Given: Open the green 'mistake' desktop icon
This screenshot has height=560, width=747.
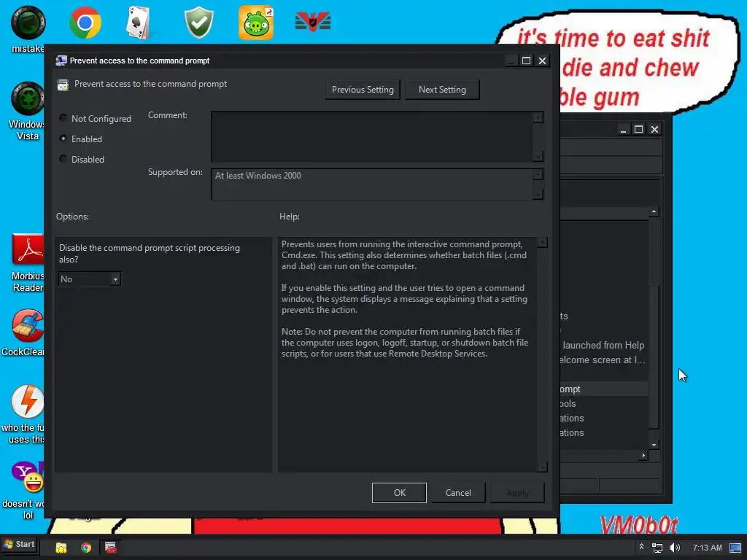Looking at the screenshot, I should point(28,23).
